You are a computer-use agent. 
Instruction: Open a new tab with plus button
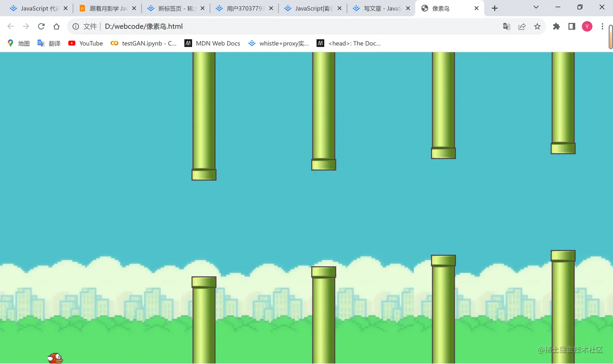point(495,8)
